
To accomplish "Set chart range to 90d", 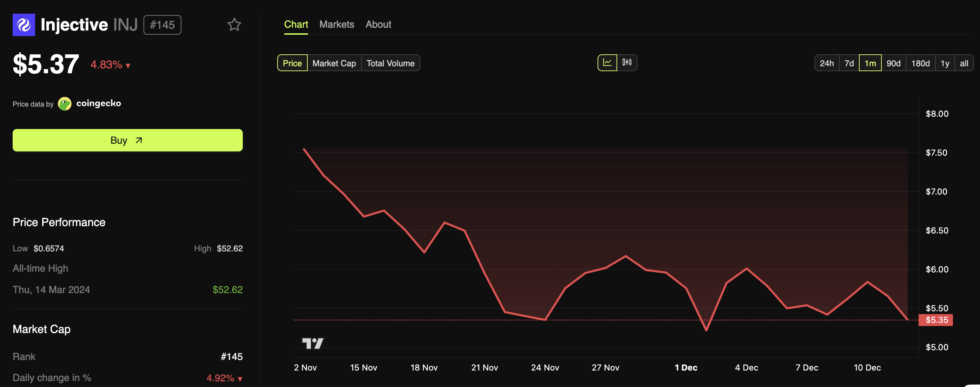I will click(893, 63).
